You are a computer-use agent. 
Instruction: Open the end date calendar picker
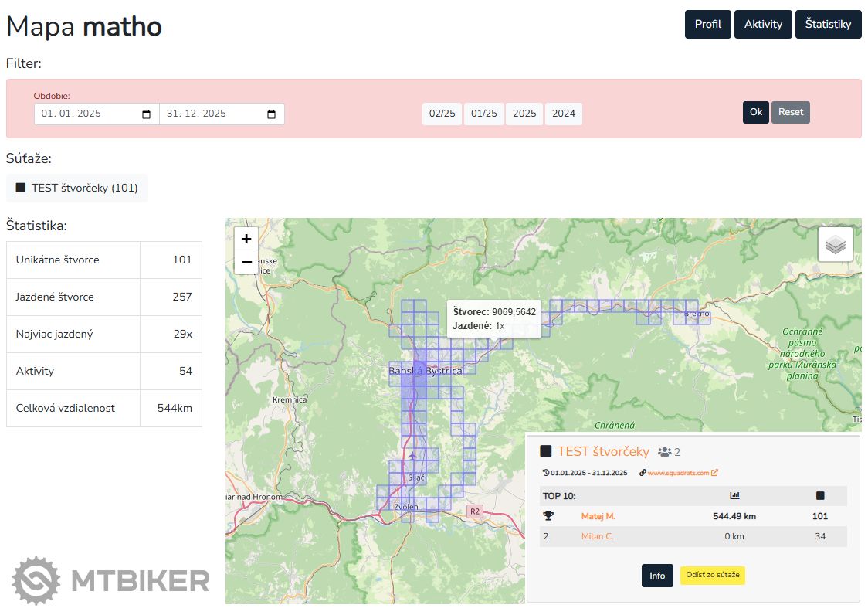coord(272,114)
